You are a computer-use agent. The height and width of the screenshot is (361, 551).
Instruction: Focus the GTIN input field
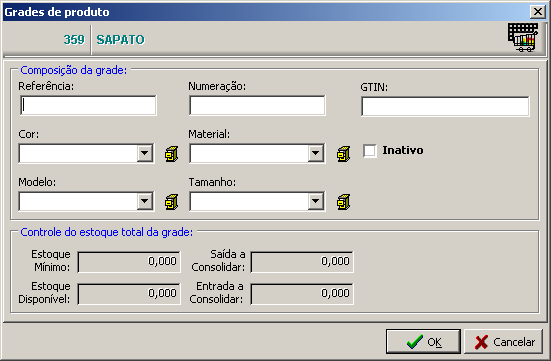[445, 107]
